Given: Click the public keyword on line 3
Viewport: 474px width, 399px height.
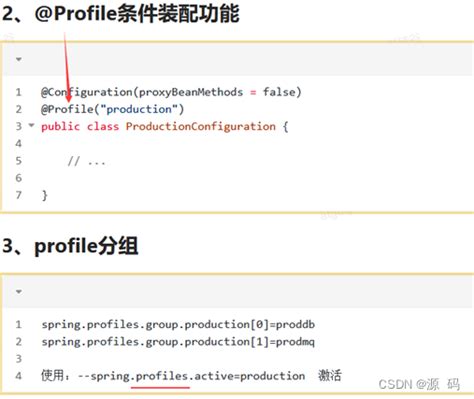Looking at the screenshot, I should click(x=60, y=126).
